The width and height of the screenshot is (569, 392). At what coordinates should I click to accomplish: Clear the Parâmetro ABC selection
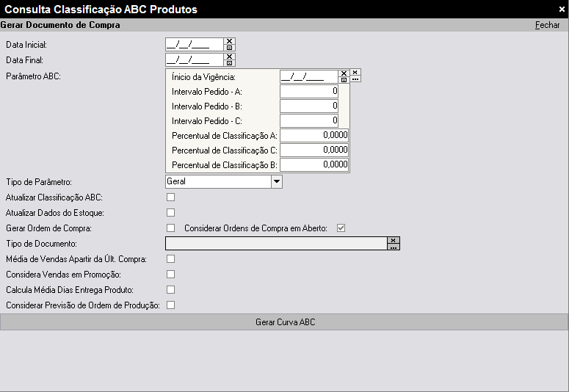[x=355, y=72]
